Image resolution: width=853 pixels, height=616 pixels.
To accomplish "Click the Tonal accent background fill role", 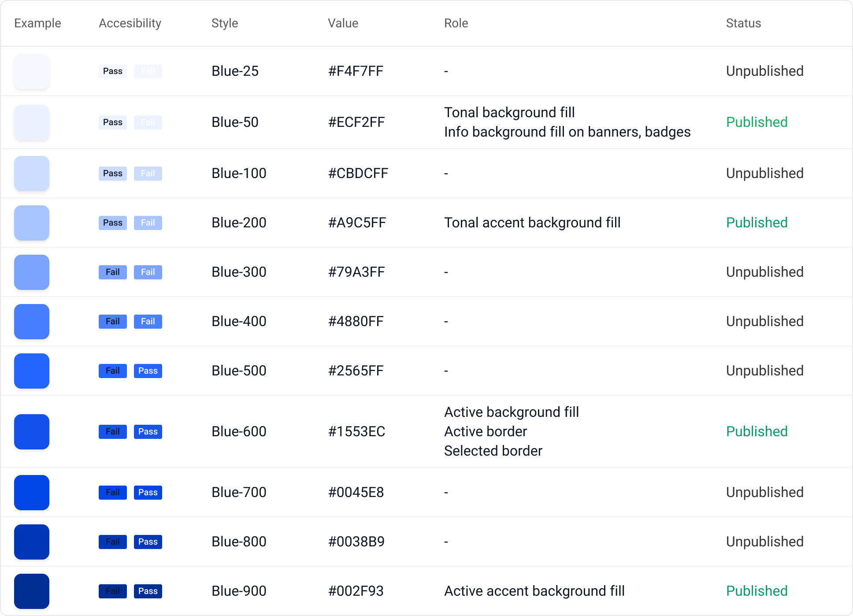I will click(532, 223).
